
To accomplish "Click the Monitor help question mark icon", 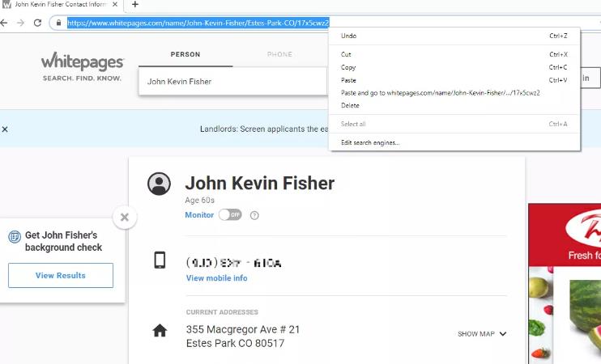I will (254, 215).
